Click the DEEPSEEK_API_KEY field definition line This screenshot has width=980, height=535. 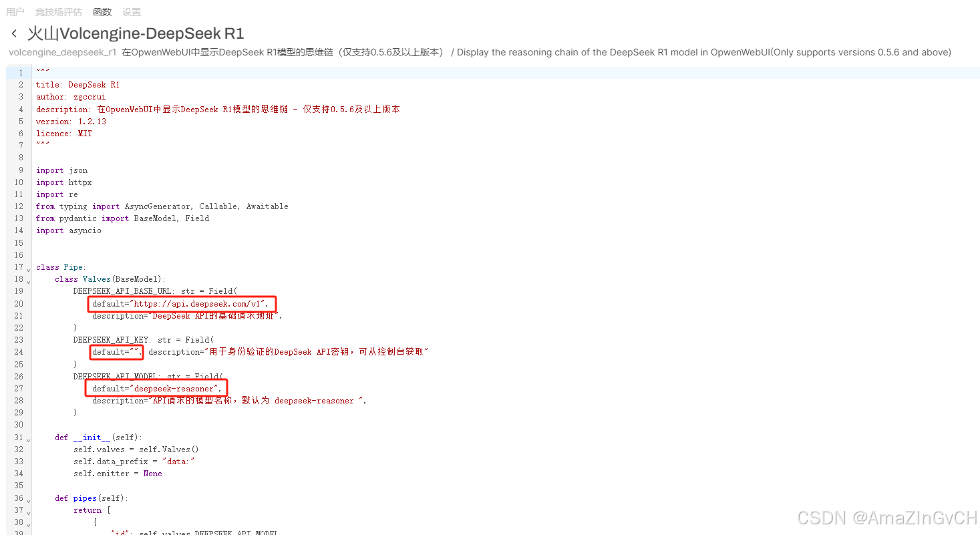point(144,340)
